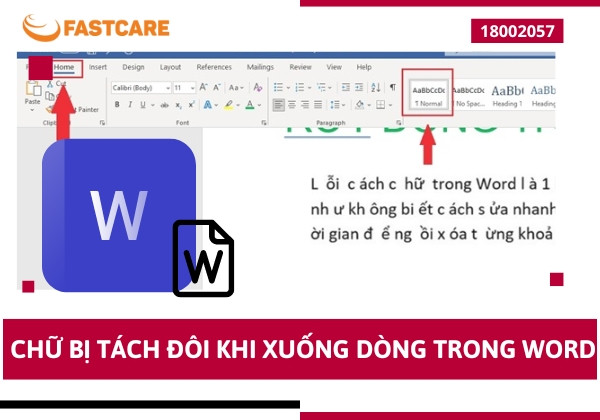Go to the References tab

[x=214, y=67]
